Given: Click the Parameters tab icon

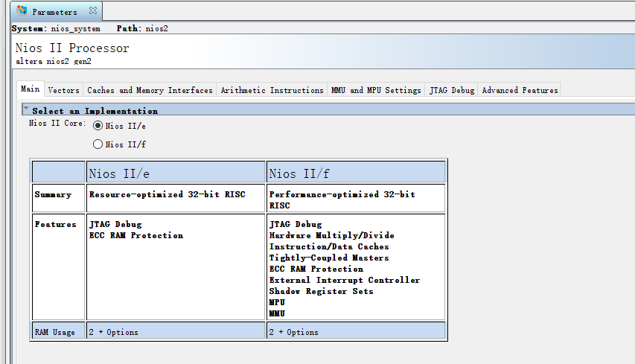Looking at the screenshot, I should point(22,11).
